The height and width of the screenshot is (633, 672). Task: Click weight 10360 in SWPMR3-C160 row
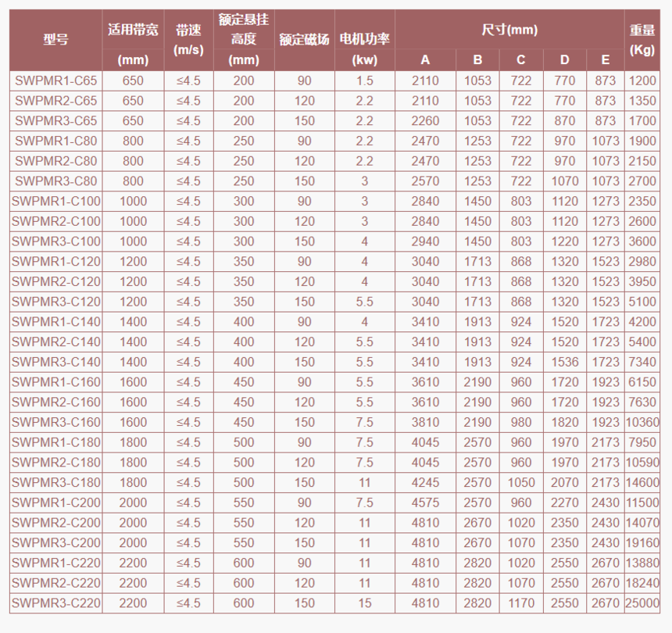point(642,422)
